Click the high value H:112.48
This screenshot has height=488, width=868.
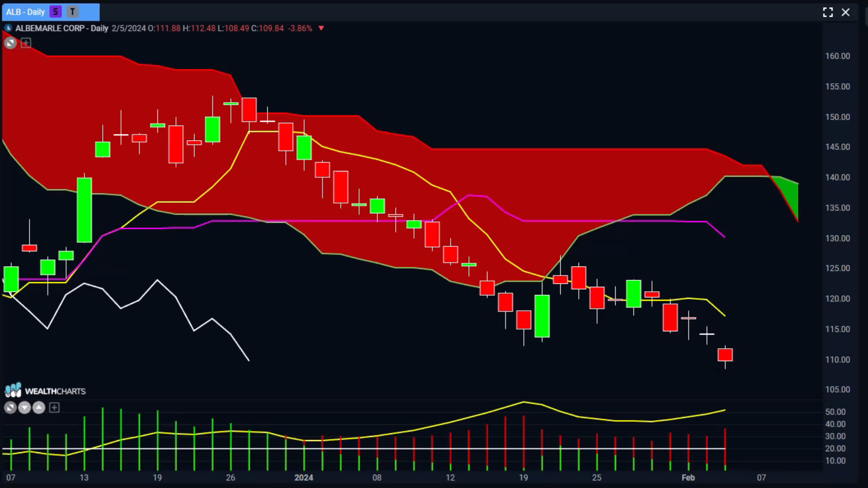(x=199, y=28)
